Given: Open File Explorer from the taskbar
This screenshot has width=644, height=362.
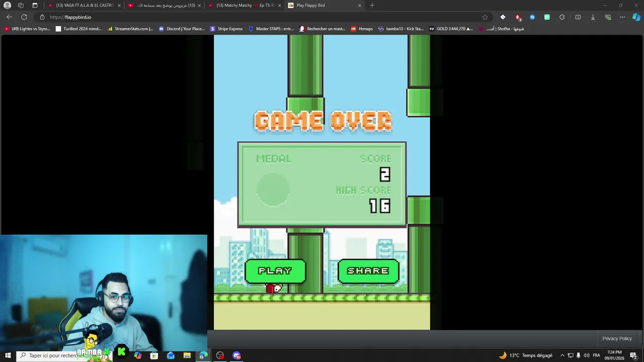Looking at the screenshot, I should (x=187, y=355).
